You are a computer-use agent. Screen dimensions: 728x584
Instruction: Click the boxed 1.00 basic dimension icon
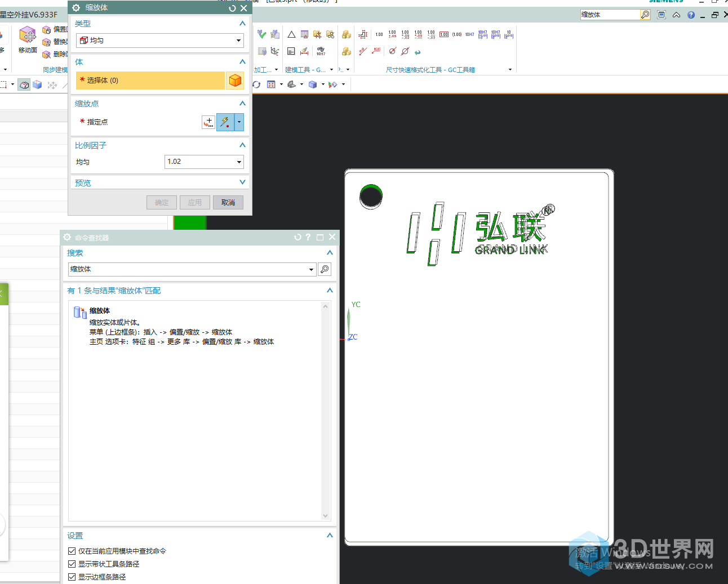444,34
